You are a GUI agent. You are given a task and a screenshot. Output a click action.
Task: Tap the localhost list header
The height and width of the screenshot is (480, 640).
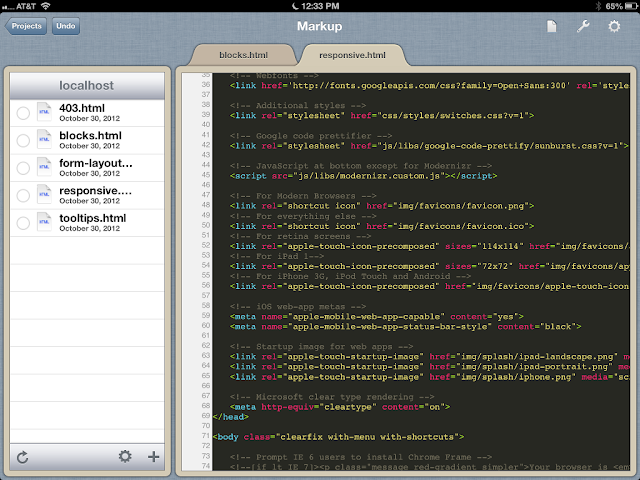pos(87,86)
